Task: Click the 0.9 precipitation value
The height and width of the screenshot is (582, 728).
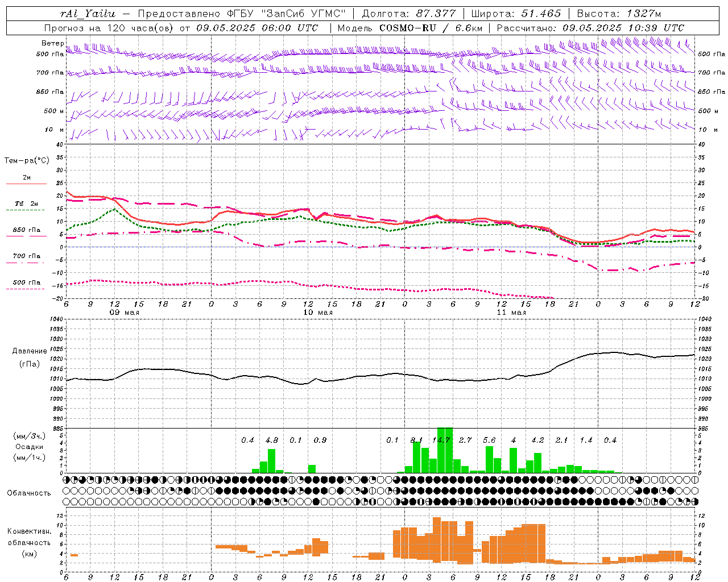Action: tap(320, 440)
